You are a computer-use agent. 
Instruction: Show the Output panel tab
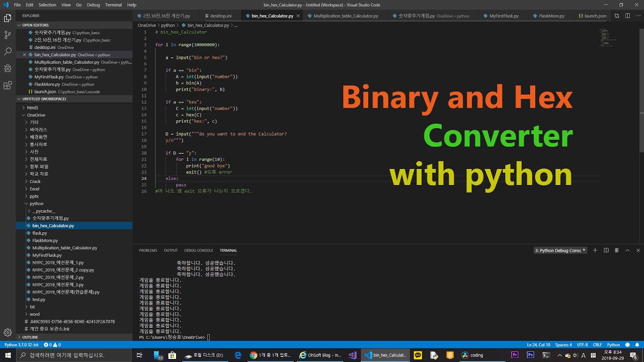click(171, 250)
